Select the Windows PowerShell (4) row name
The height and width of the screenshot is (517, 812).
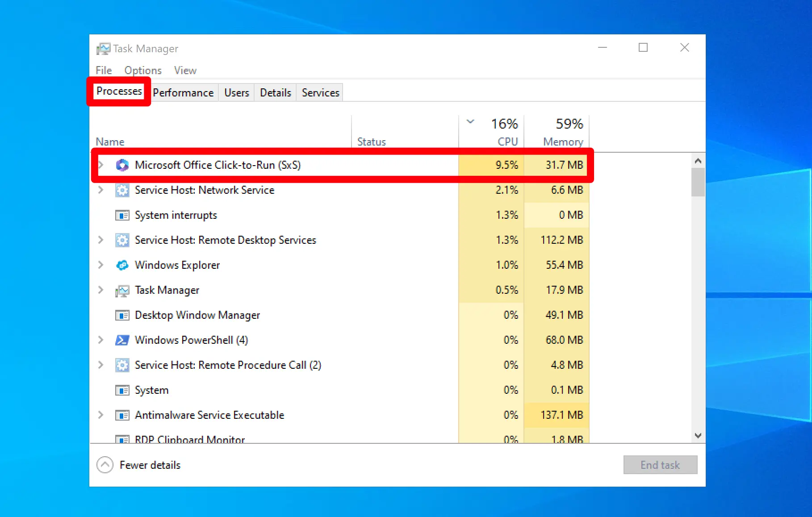point(192,340)
